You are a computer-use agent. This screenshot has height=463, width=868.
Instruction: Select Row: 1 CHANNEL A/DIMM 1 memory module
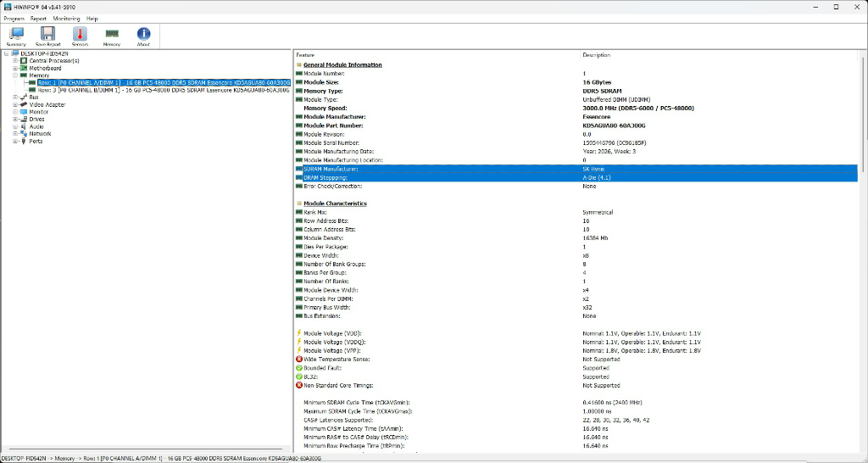[x=164, y=82]
